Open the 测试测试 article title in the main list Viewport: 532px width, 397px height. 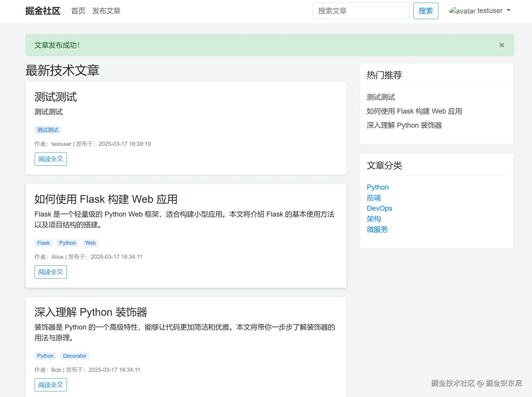click(56, 97)
